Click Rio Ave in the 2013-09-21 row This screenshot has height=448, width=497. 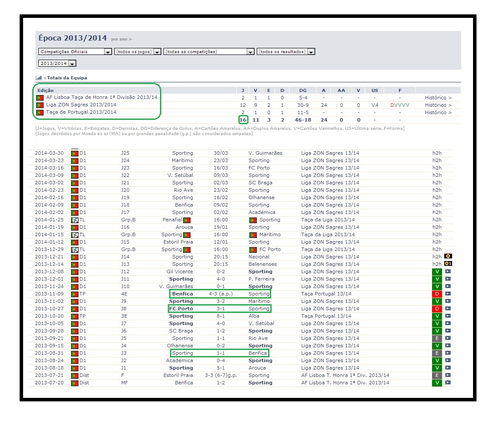(258, 338)
